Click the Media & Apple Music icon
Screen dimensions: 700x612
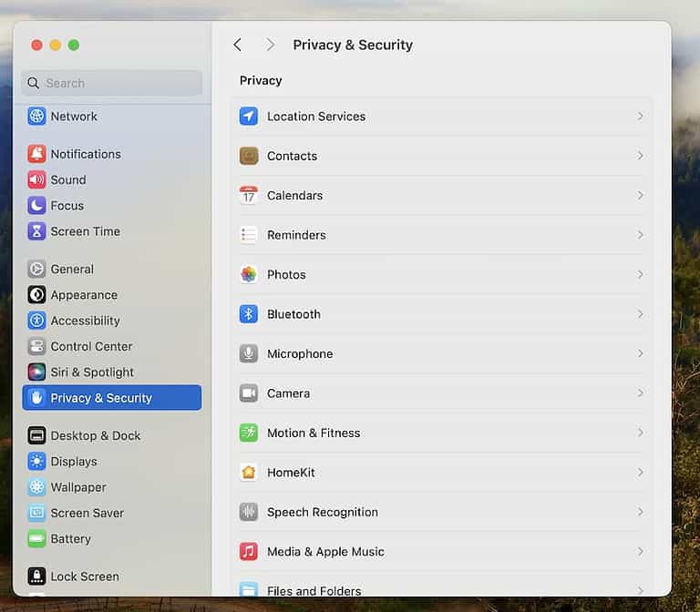pos(249,551)
